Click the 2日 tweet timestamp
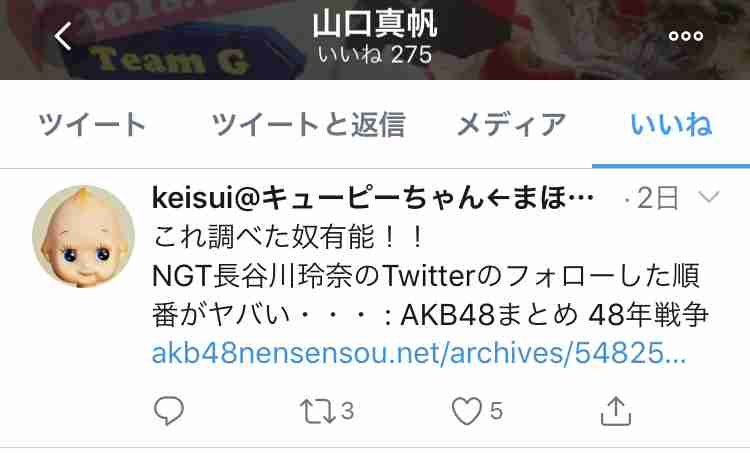Screen dimensions: 750x453 658,197
